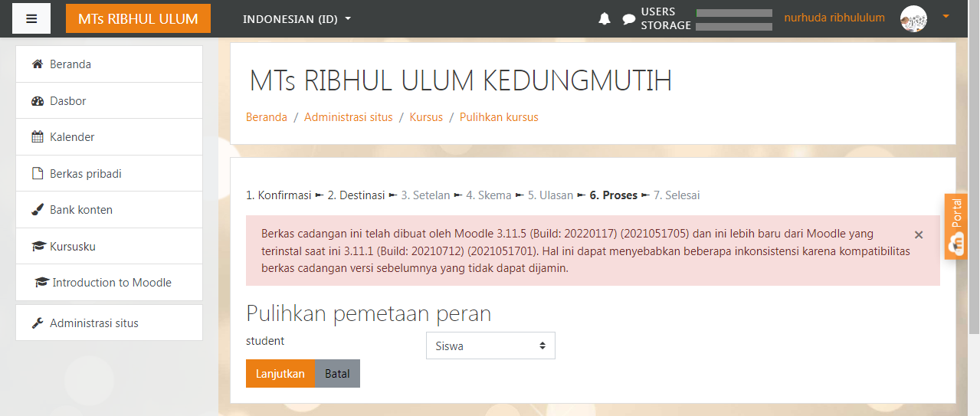Open Berkas pribadi in the sidebar
This screenshot has height=416, width=980.
[x=109, y=174]
